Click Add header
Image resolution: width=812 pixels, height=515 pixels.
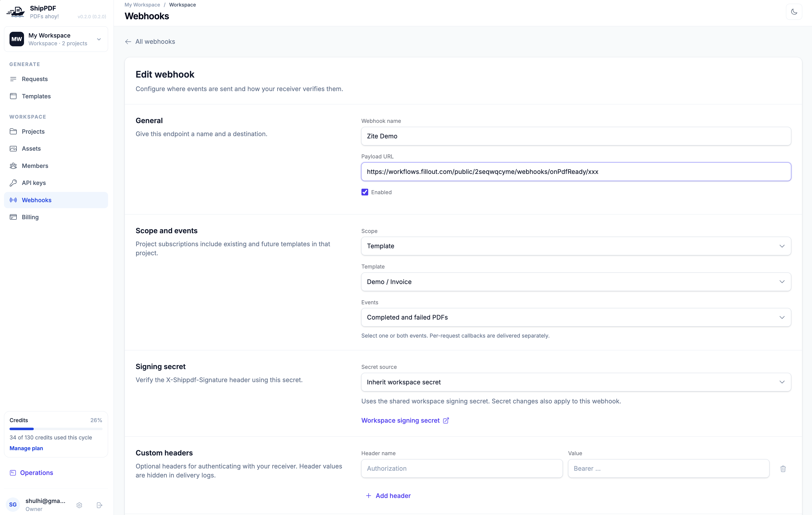coord(388,495)
